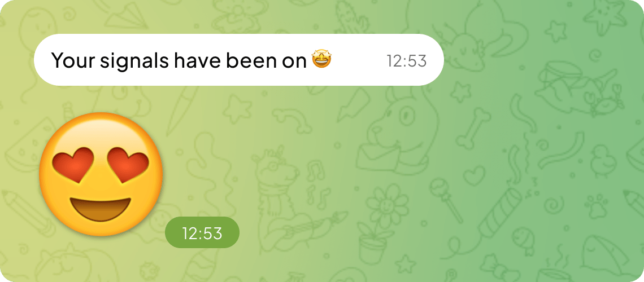Screen dimensions: 644x282
Task: Click the right heart eye of the big emoji
Action: click(x=128, y=164)
